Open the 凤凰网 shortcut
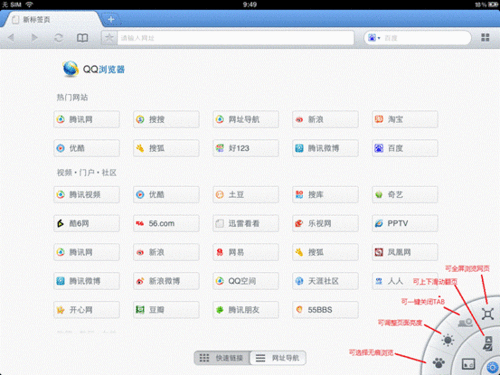Viewport: 500px width, 375px height. pos(405,252)
